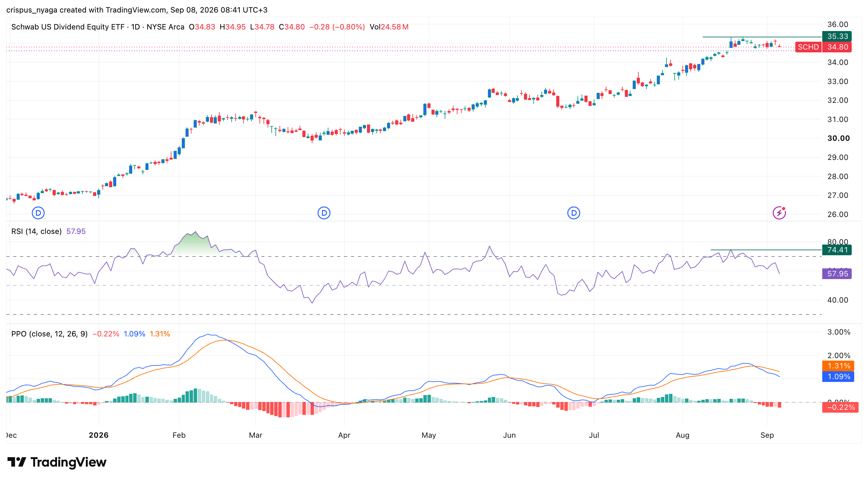Select the high value H34.95

pyautogui.click(x=233, y=27)
